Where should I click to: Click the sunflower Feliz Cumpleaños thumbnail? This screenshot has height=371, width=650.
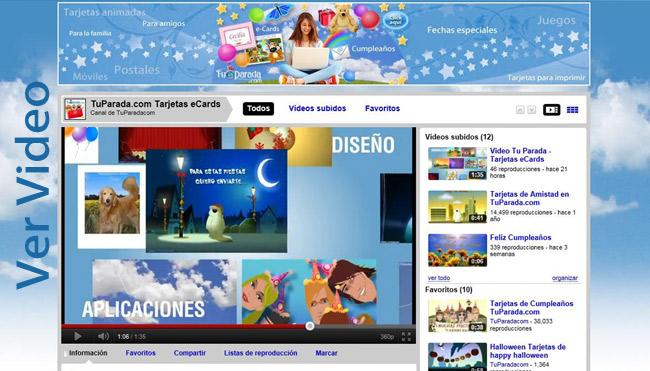tap(457, 250)
